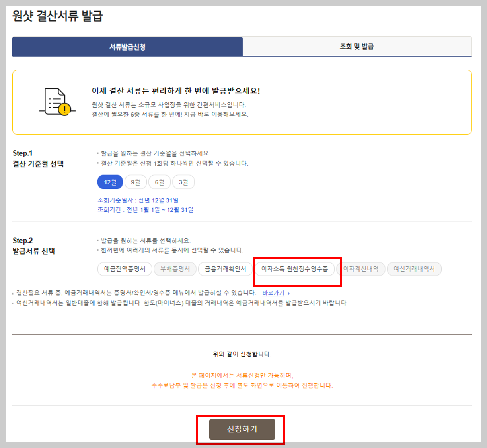Click the orange notice 수수료납부 및 발급은 신청 후에

(x=242, y=385)
